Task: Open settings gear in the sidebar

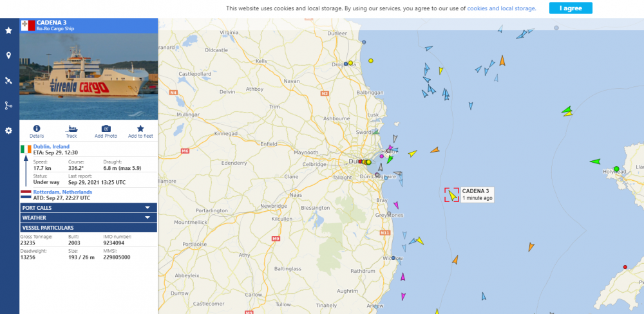Action: click(x=8, y=131)
